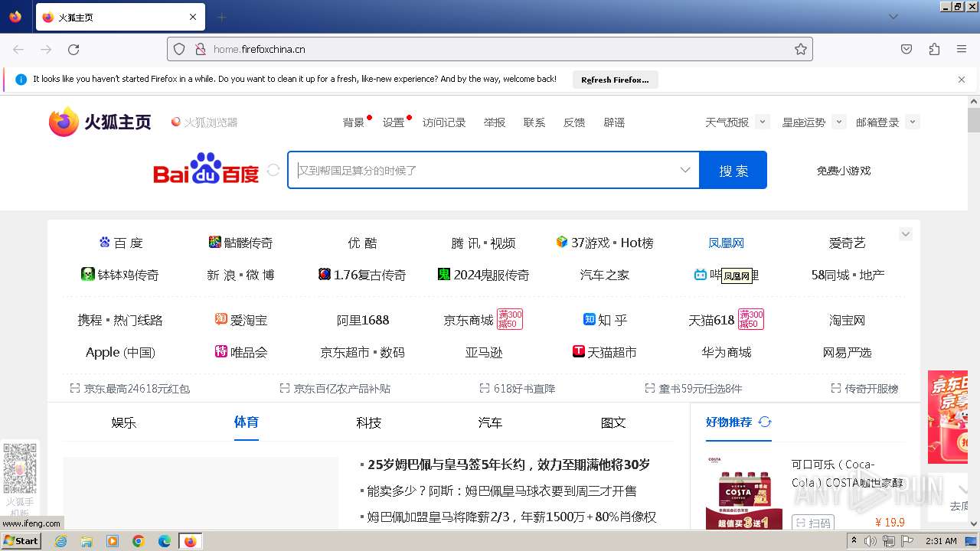Open the list all tabs chevron

tap(893, 17)
